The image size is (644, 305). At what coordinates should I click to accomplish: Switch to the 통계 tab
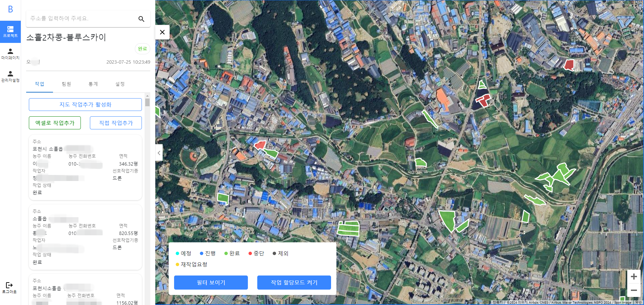(x=93, y=84)
